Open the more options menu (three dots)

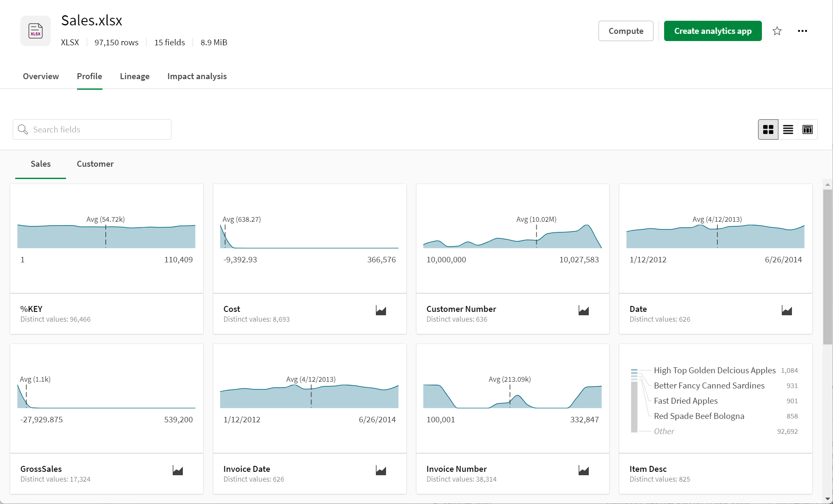(x=803, y=31)
